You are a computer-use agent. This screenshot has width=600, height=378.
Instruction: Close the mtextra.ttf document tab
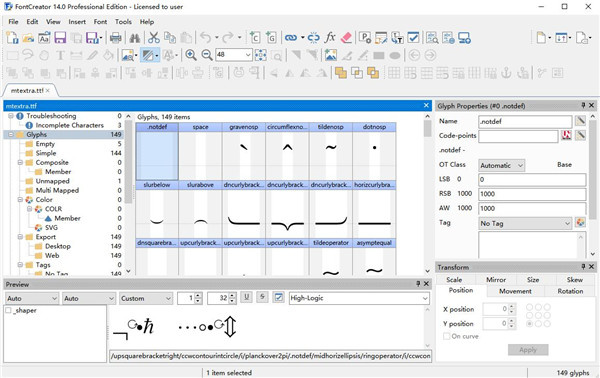(x=48, y=91)
